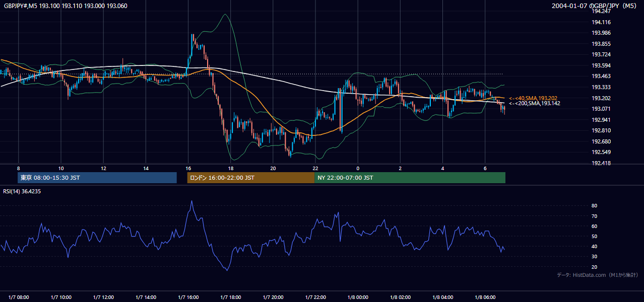Screen dimensions: 644x302
Task: Click hour label 12 under price chart
Action: coord(103,168)
